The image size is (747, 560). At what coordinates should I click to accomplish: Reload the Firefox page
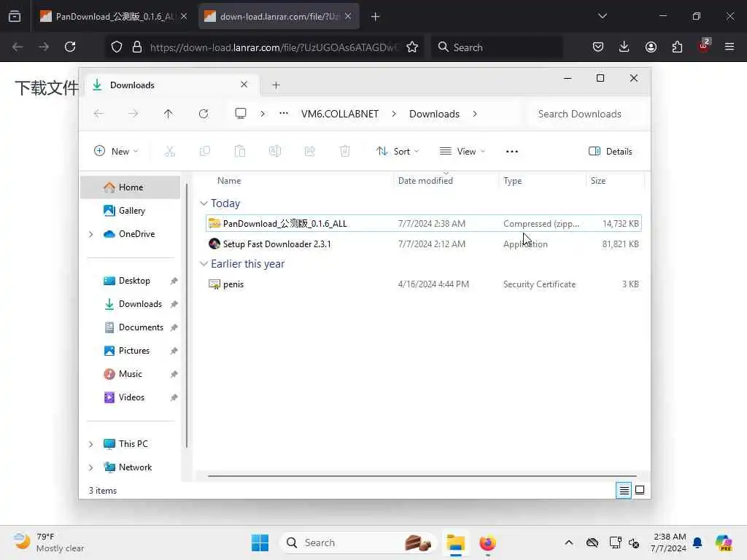pos(70,47)
